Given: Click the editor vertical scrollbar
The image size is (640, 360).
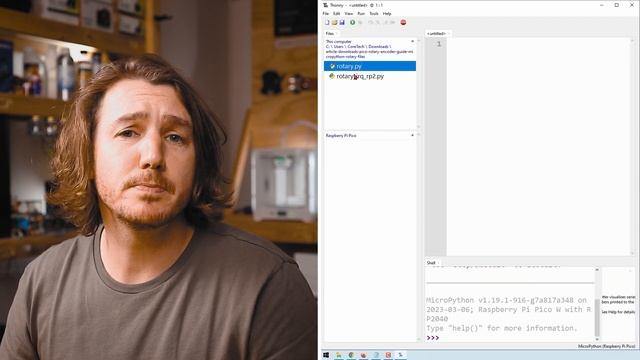Looking at the screenshot, I should pos(632,147).
